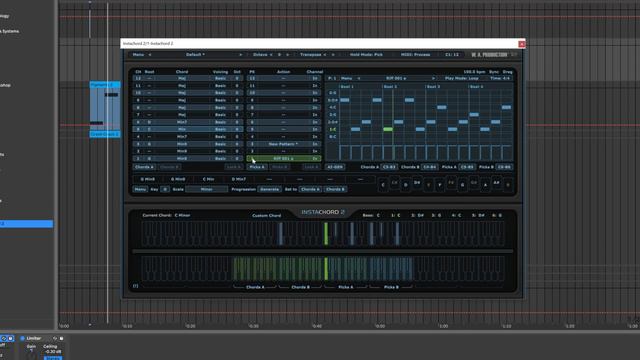The width and height of the screenshot is (640, 360).
Task: Open Play Mode: Loop dropdown
Action: coord(462,78)
